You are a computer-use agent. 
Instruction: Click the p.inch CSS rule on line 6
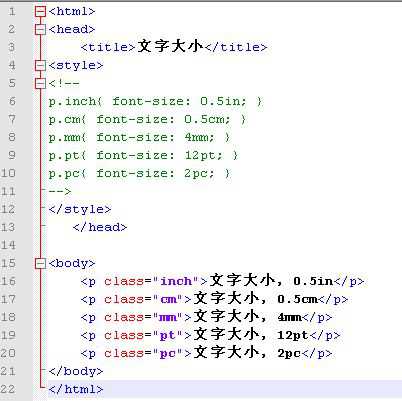tap(156, 101)
